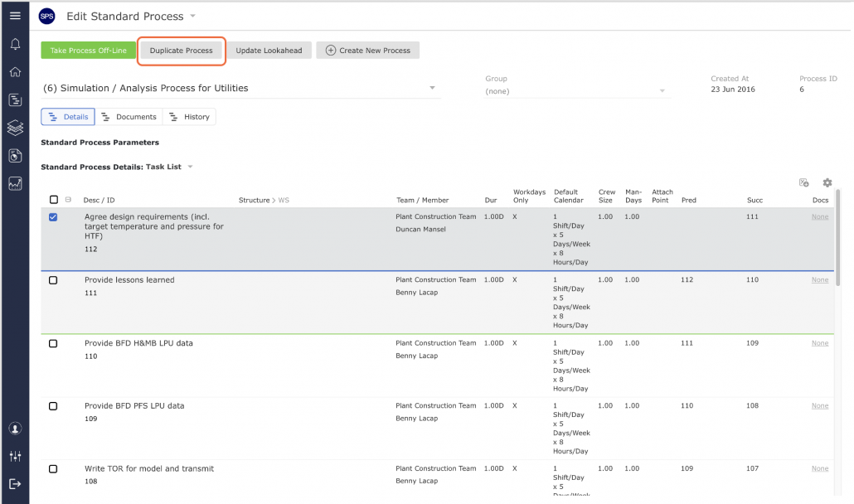The image size is (854, 504).
Task: Click Take Process Off-Line button
Action: click(x=88, y=51)
